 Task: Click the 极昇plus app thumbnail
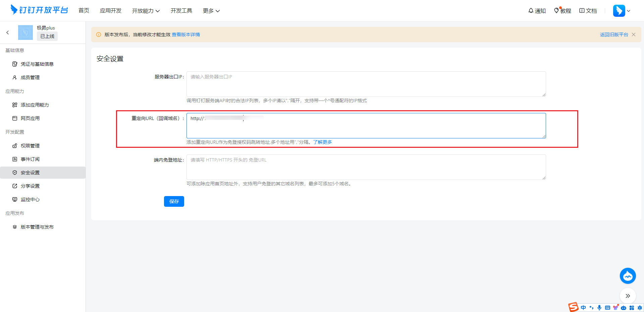pos(25,33)
